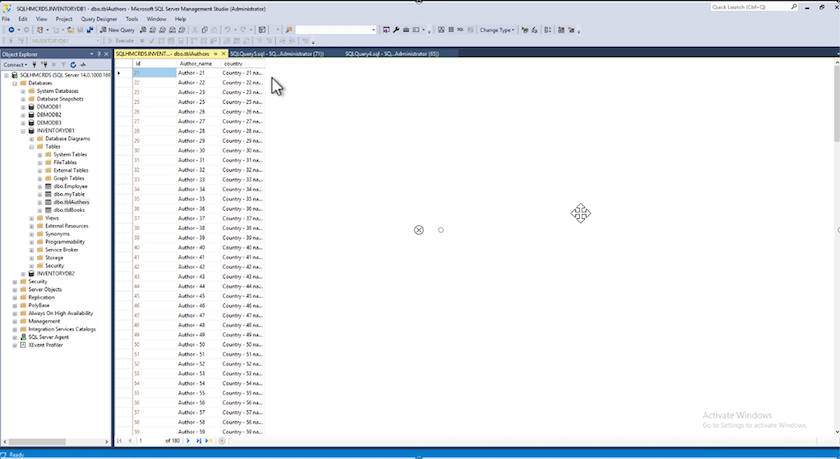840x459 pixels.
Task: Open the Query Designer menu
Action: 99,19
